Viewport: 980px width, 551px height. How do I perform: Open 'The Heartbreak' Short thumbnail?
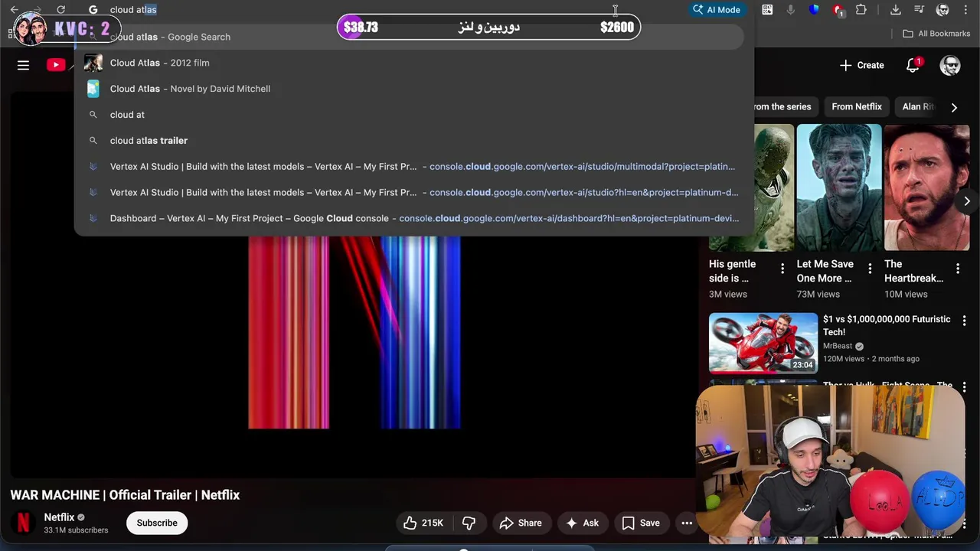coord(926,187)
